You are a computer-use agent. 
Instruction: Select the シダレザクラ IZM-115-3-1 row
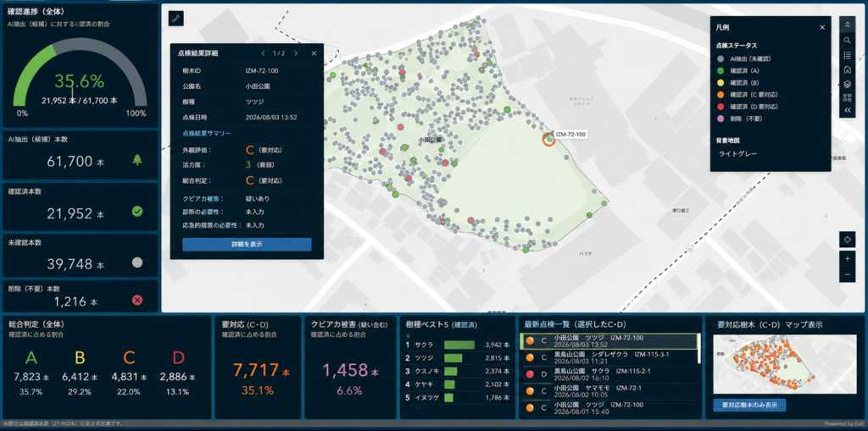click(x=609, y=356)
